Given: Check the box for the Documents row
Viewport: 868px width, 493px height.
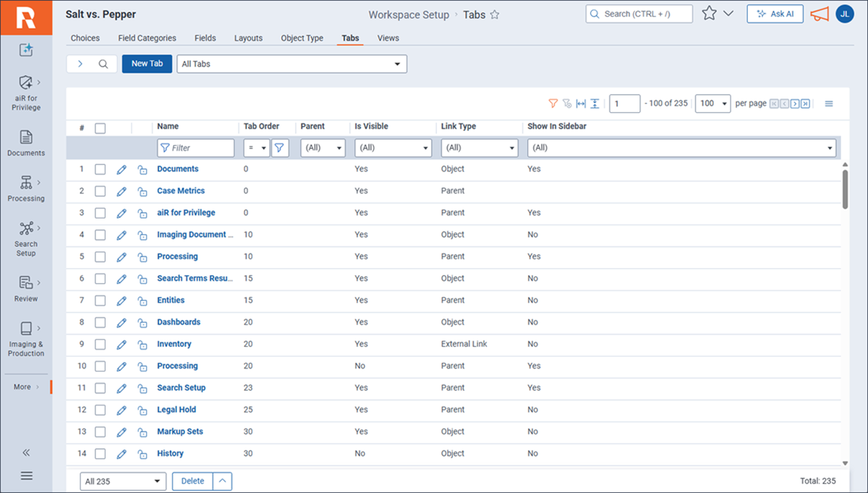Looking at the screenshot, I should click(x=101, y=169).
